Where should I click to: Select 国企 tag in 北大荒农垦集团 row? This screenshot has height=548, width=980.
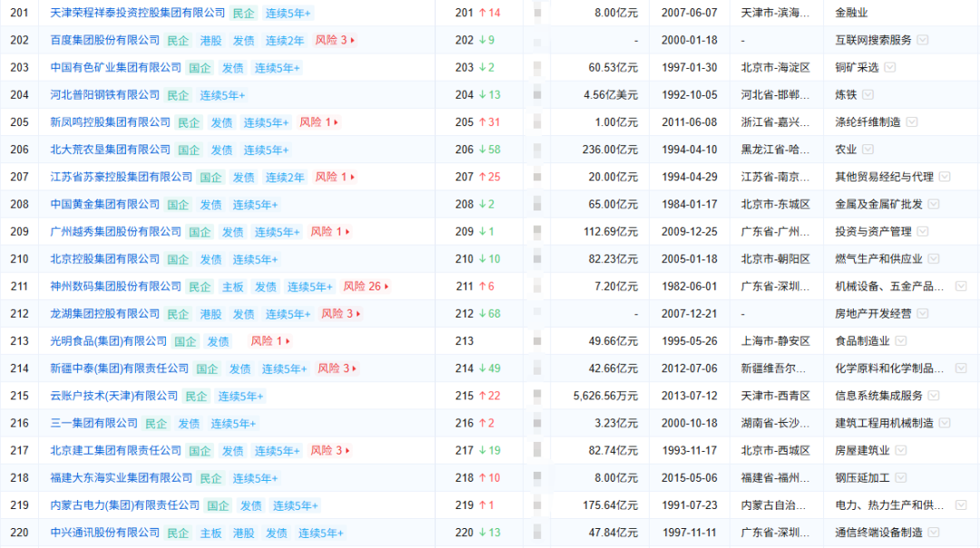point(189,150)
